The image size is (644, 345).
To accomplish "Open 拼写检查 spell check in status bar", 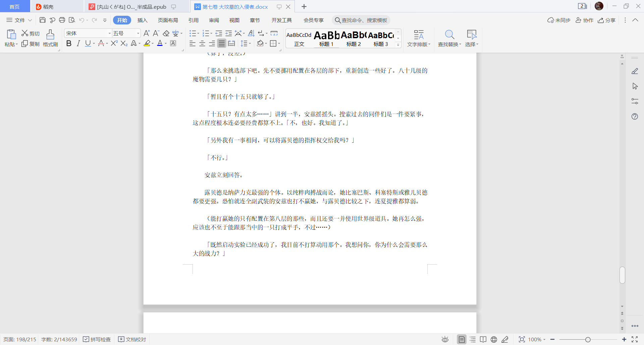I will 97,339.
